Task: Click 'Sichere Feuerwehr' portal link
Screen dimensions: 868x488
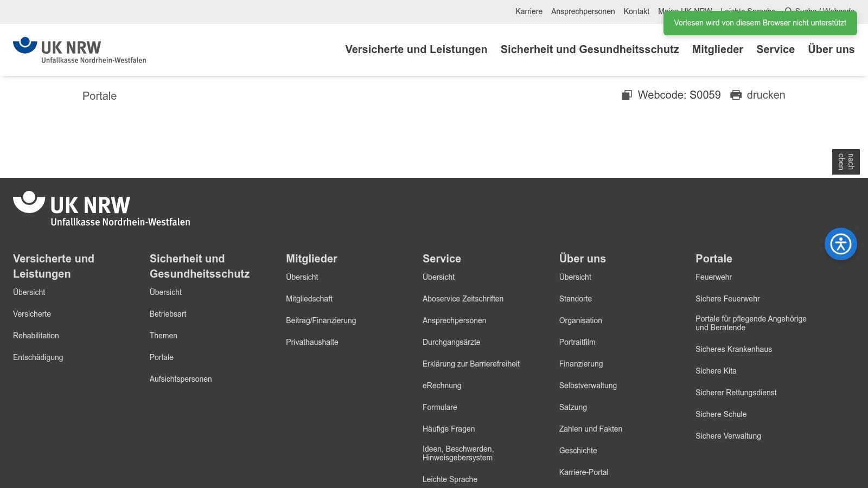Action: point(727,299)
